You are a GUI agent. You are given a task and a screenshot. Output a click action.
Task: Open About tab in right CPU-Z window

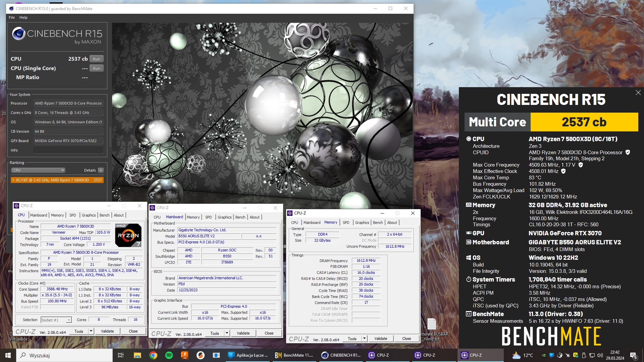click(x=392, y=223)
